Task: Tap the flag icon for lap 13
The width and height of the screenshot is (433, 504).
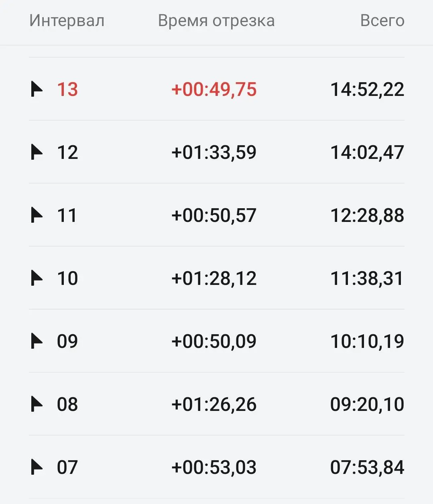Action: pyautogui.click(x=37, y=89)
